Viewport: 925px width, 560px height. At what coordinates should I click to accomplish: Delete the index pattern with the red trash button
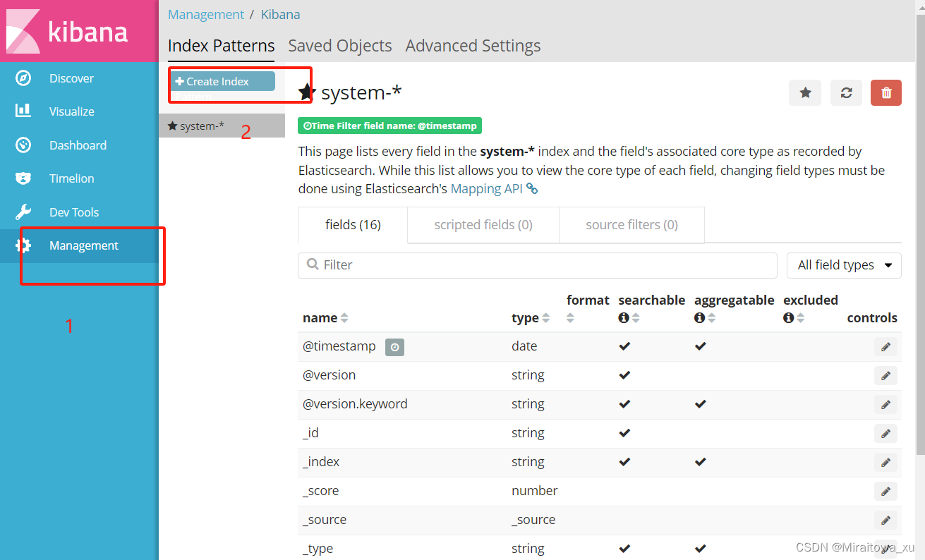point(886,92)
